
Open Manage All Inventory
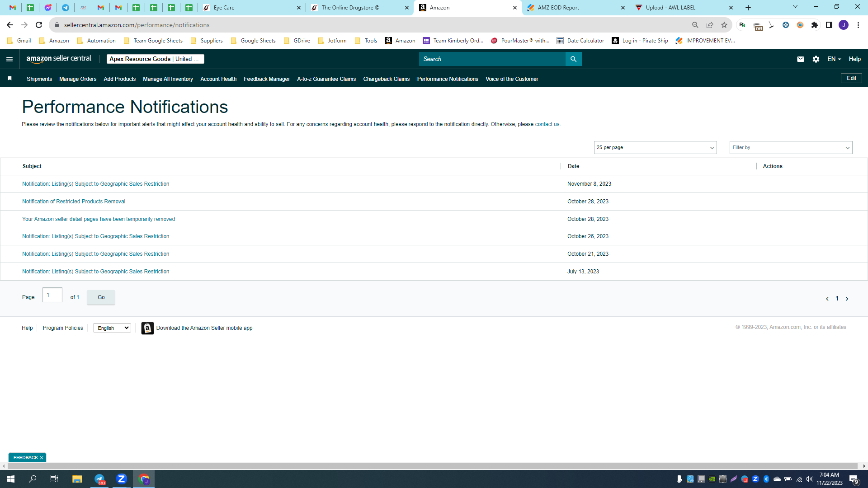pyautogui.click(x=168, y=79)
